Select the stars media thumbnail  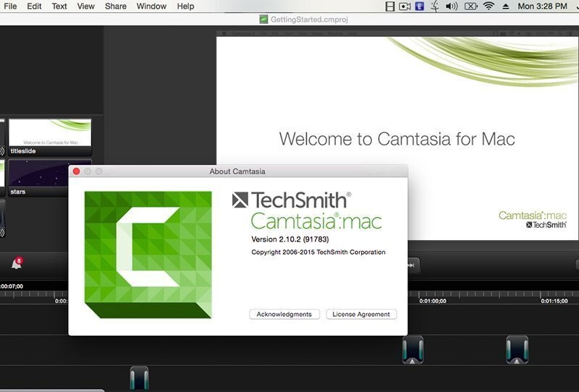click(x=38, y=177)
